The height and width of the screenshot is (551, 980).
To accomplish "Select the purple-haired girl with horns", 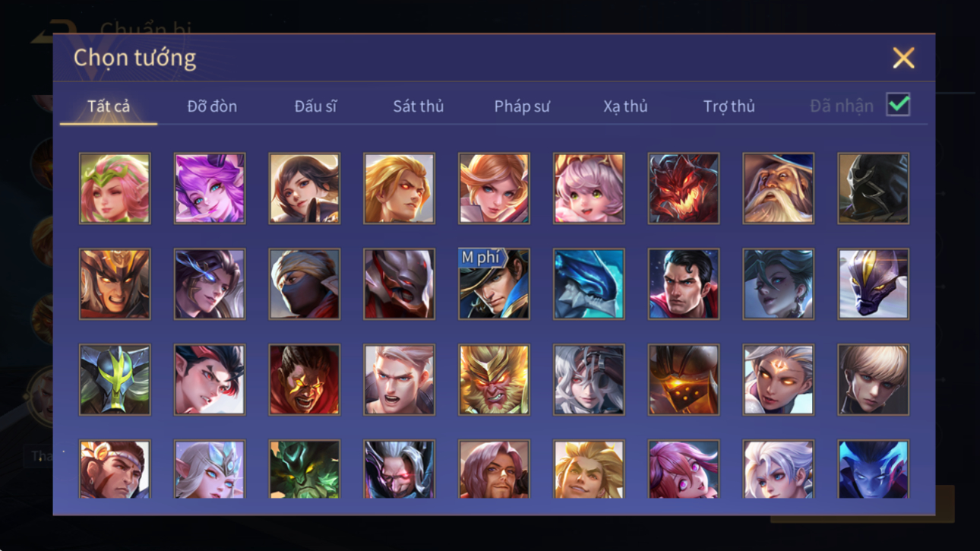I will coord(210,188).
